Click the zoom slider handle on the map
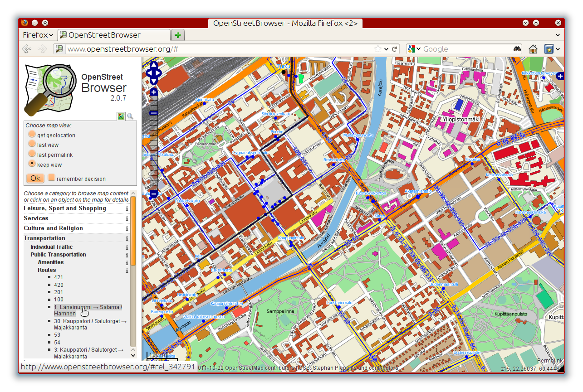The height and width of the screenshot is (392, 583). tap(154, 113)
